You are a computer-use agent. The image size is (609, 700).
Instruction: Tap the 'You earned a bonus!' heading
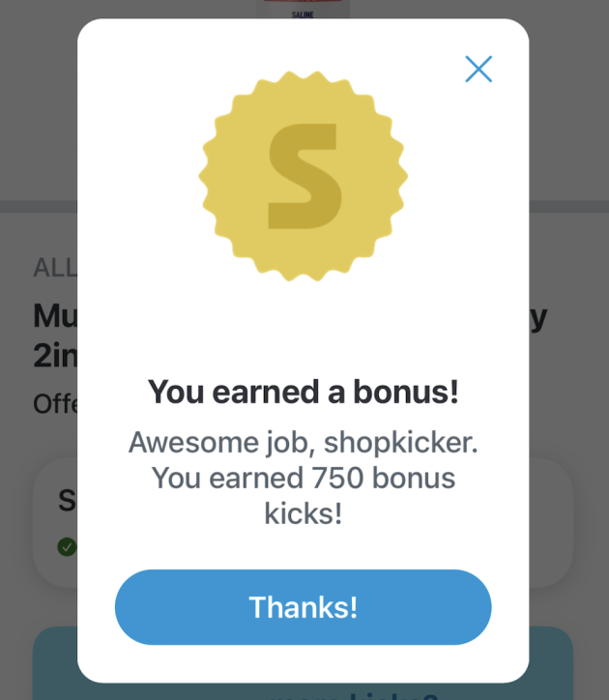pos(304,393)
